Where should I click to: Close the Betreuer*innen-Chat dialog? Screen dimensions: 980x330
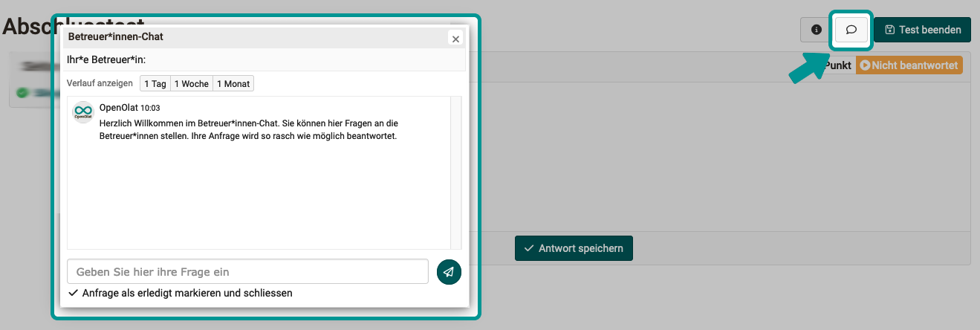pyautogui.click(x=455, y=39)
